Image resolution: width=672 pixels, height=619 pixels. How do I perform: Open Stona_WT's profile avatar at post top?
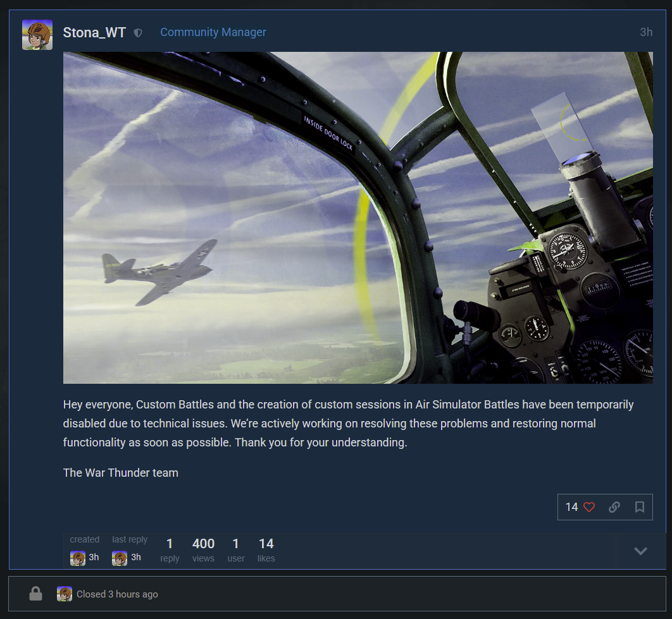click(37, 35)
